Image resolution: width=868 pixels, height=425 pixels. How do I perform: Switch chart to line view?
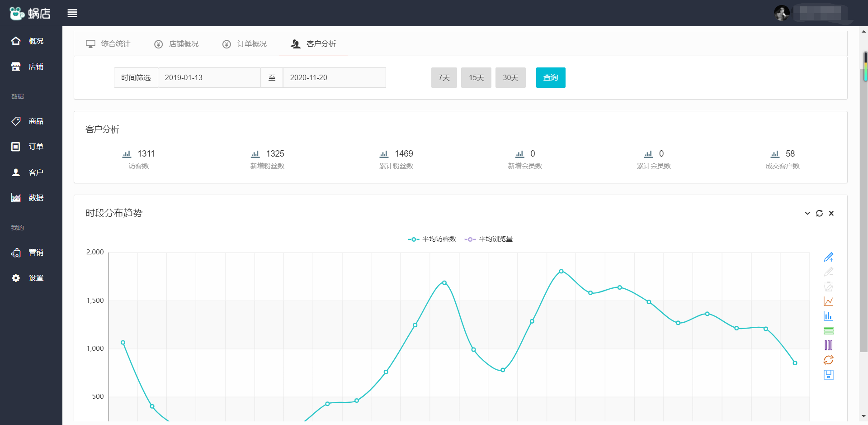(828, 301)
